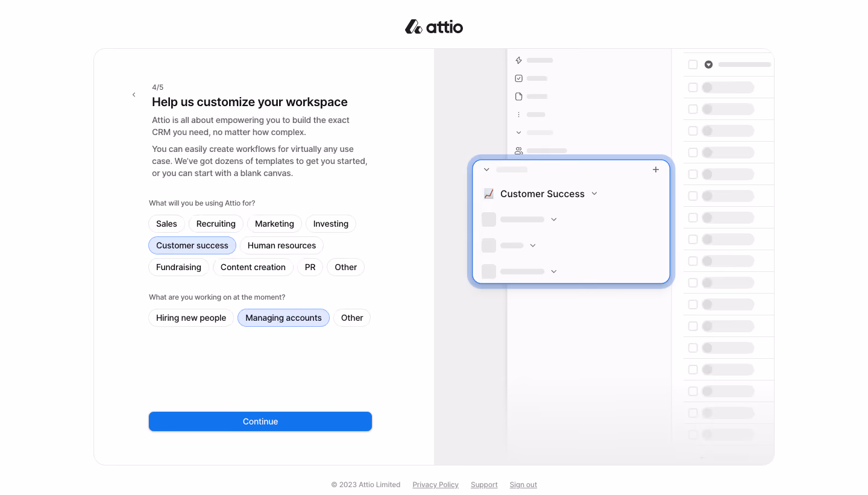Go back using the left chevron arrow
Viewport: 868px width, 495px height.
134,95
